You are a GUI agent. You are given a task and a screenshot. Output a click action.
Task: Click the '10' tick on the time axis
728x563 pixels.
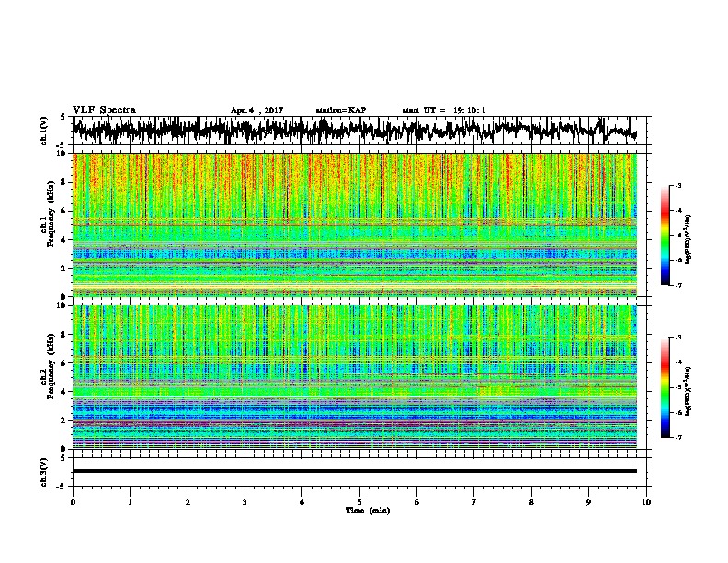pos(646,502)
